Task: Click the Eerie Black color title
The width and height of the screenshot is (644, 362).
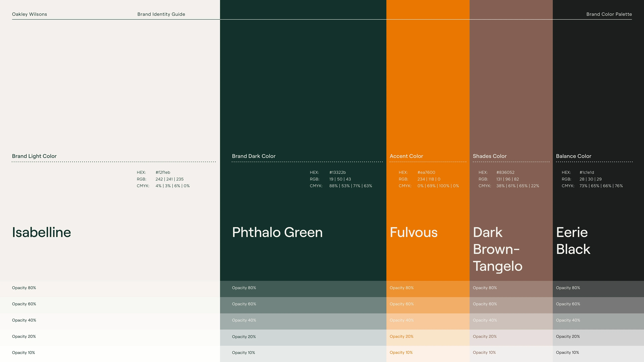Action: click(x=573, y=241)
